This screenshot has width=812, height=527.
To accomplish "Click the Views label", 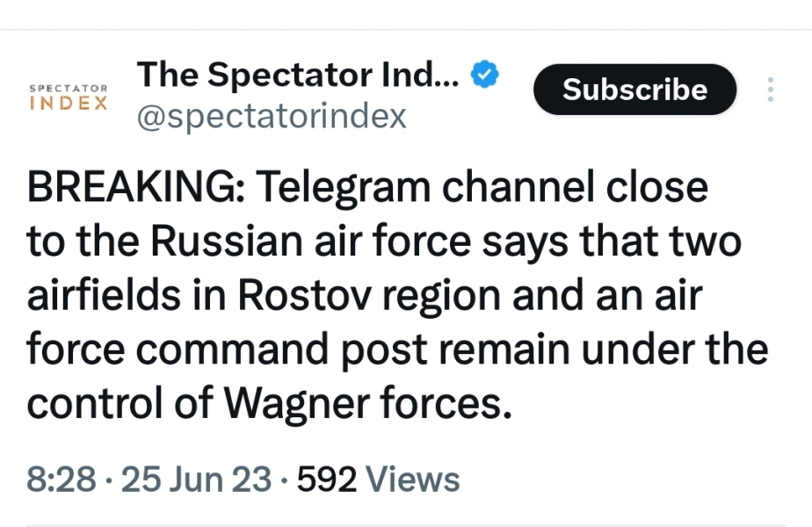I will pyautogui.click(x=412, y=480).
